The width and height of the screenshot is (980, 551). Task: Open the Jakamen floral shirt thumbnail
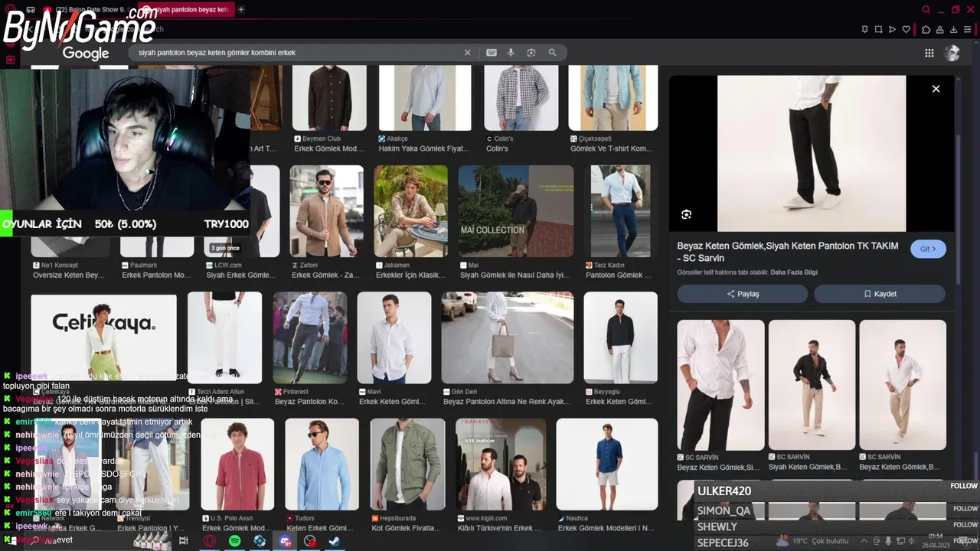coord(410,211)
